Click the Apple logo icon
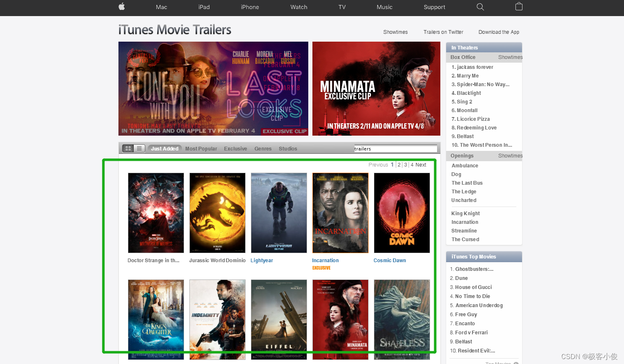Screen dimensions: 624x364 click(122, 7)
